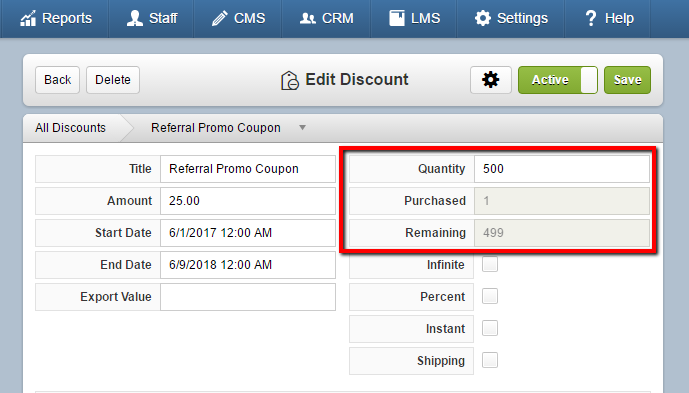This screenshot has width=689, height=393.
Task: Enable the Shipping checkbox
Action: click(x=490, y=360)
